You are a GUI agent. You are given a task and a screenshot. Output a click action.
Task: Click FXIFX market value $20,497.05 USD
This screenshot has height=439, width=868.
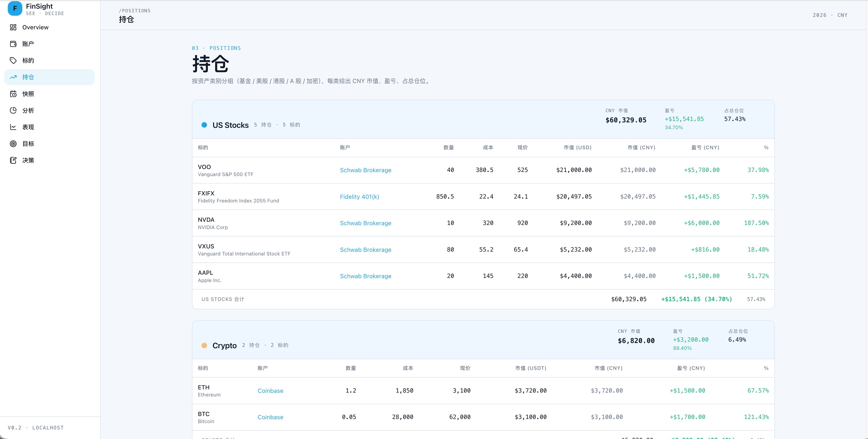coord(574,197)
